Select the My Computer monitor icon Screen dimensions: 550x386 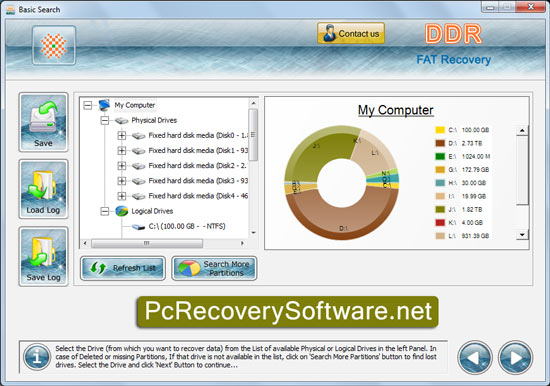click(x=105, y=105)
